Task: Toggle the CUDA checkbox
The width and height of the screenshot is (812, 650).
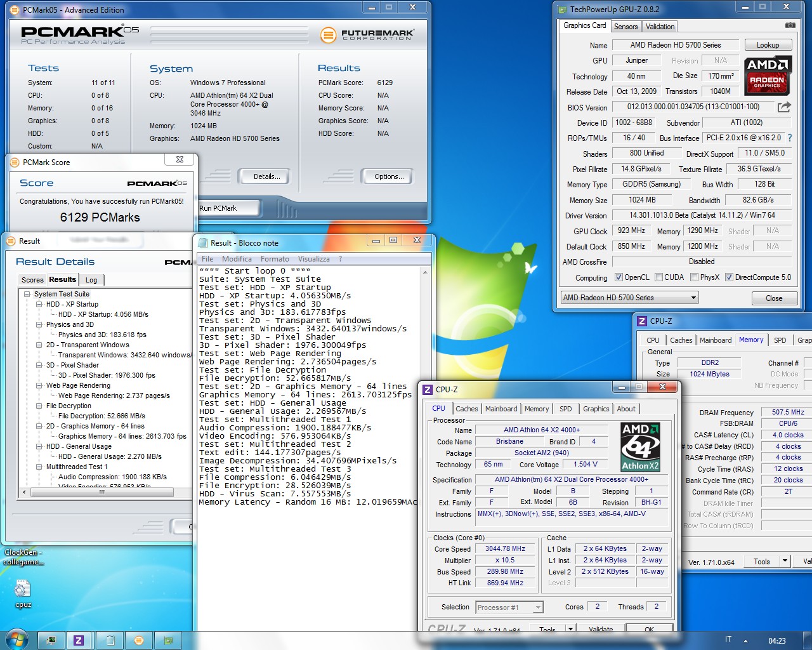Action: pyautogui.click(x=659, y=277)
